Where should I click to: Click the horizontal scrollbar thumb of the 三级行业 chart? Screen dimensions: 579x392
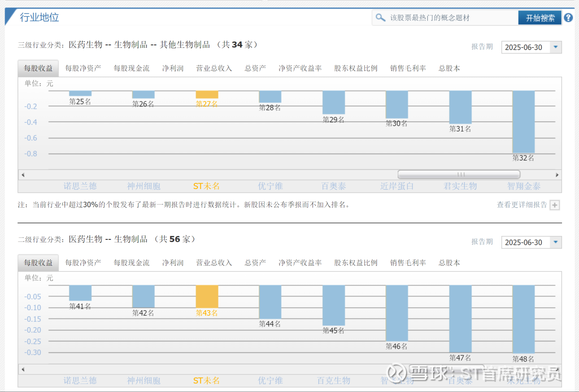coord(459,175)
